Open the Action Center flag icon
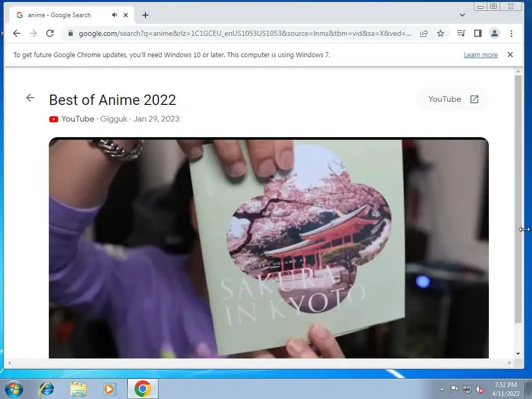Image resolution: width=532 pixels, height=399 pixels. coord(454,389)
